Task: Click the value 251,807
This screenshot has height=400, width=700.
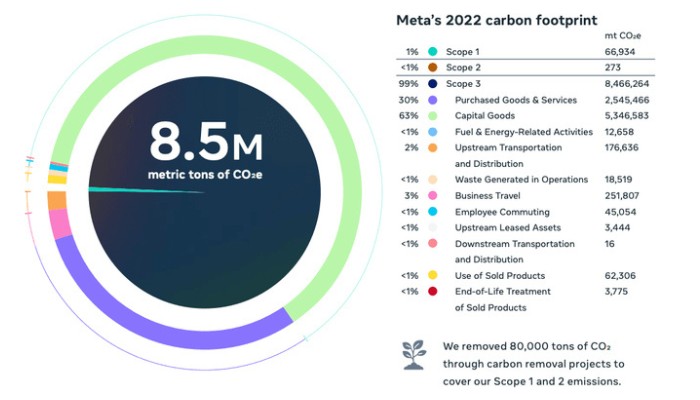Action: pos(622,196)
